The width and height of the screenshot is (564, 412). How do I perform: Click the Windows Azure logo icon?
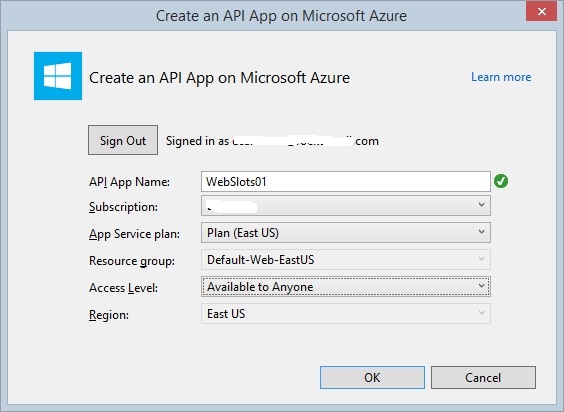tap(58, 76)
